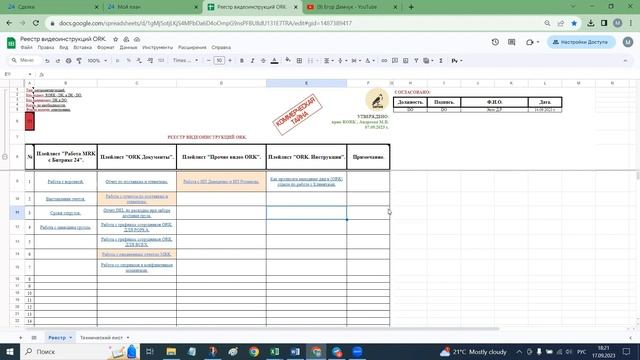Open the Windows Start menu
The height and width of the screenshot is (360, 640).
click(x=10, y=351)
